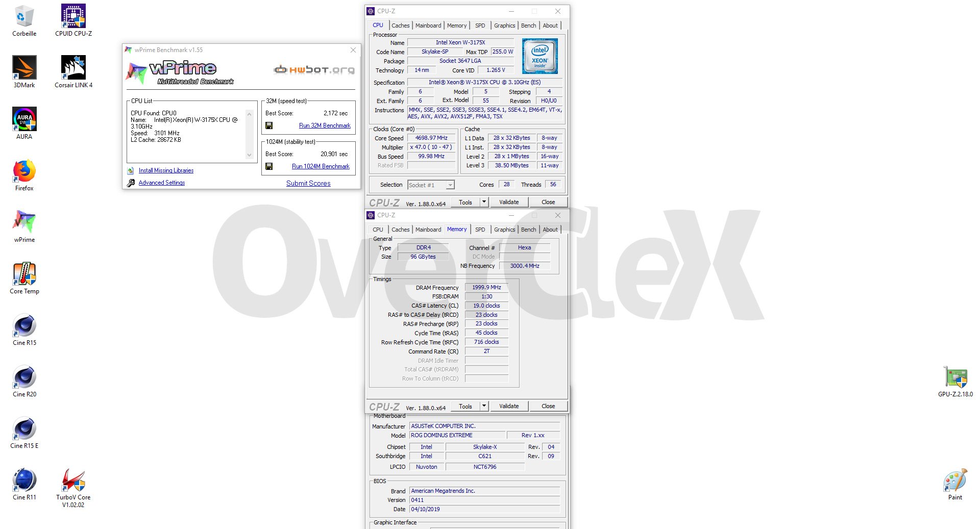Image resolution: width=980 pixels, height=529 pixels.
Task: Click Validate in lower CPU-Z window
Action: (509, 406)
